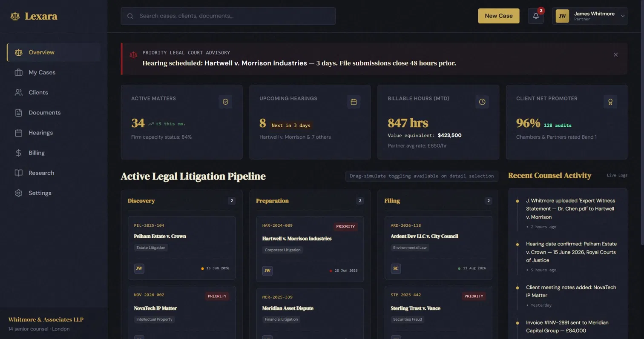Screen dimensions: 644x339
Task: Navigate to Documents
Action: point(54,113)
